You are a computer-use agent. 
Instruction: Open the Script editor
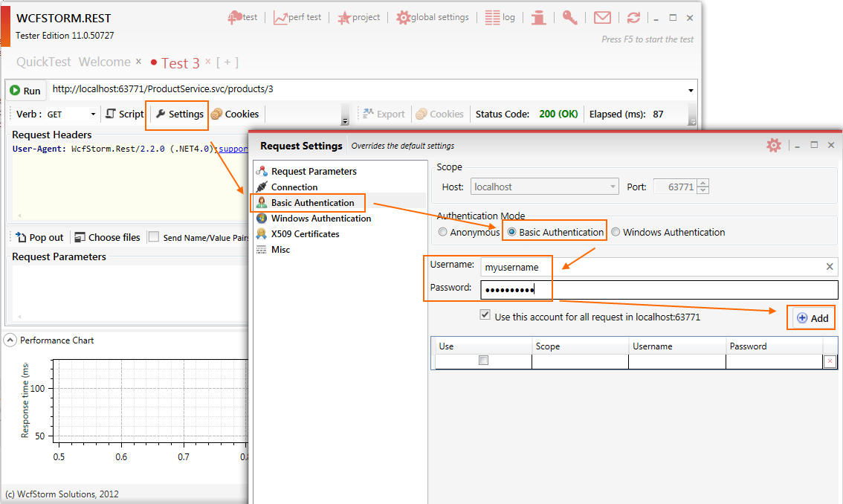(x=125, y=114)
